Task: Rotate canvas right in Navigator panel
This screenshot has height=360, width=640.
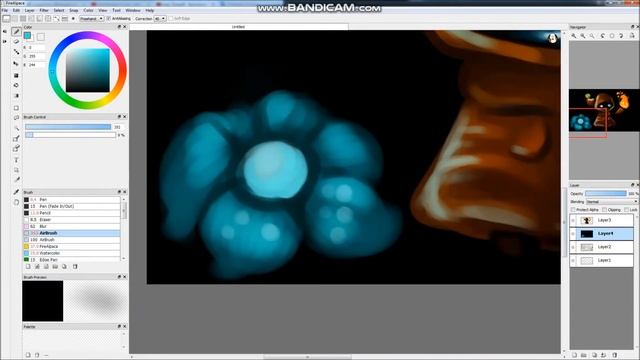Action: tap(621, 36)
